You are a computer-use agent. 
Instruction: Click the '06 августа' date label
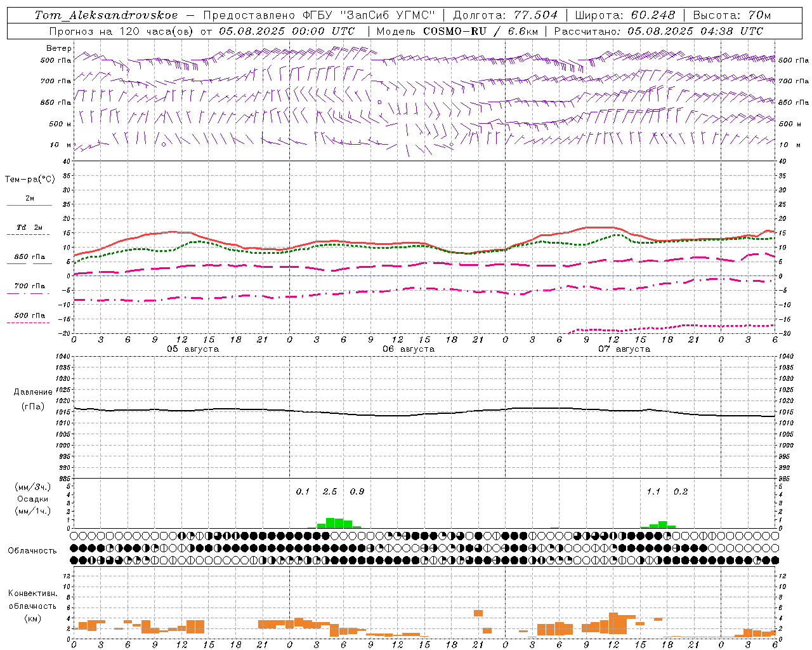(409, 349)
